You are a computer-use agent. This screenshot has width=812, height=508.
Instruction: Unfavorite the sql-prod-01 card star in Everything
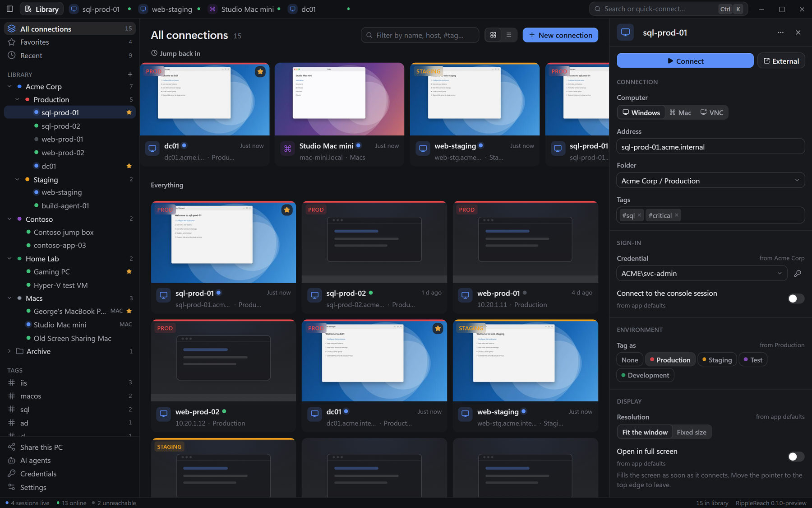point(287,210)
